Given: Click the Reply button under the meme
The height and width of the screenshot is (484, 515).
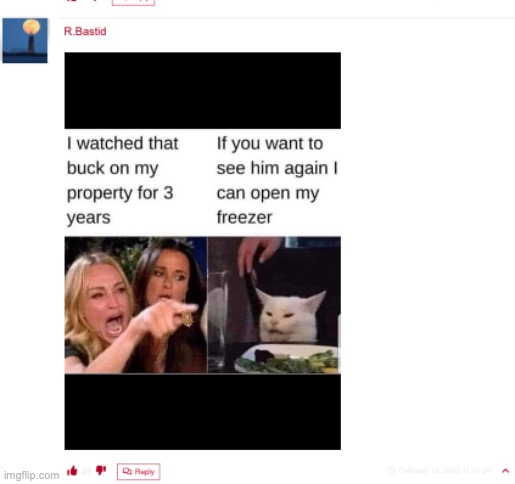Looking at the screenshot, I should point(138,471).
